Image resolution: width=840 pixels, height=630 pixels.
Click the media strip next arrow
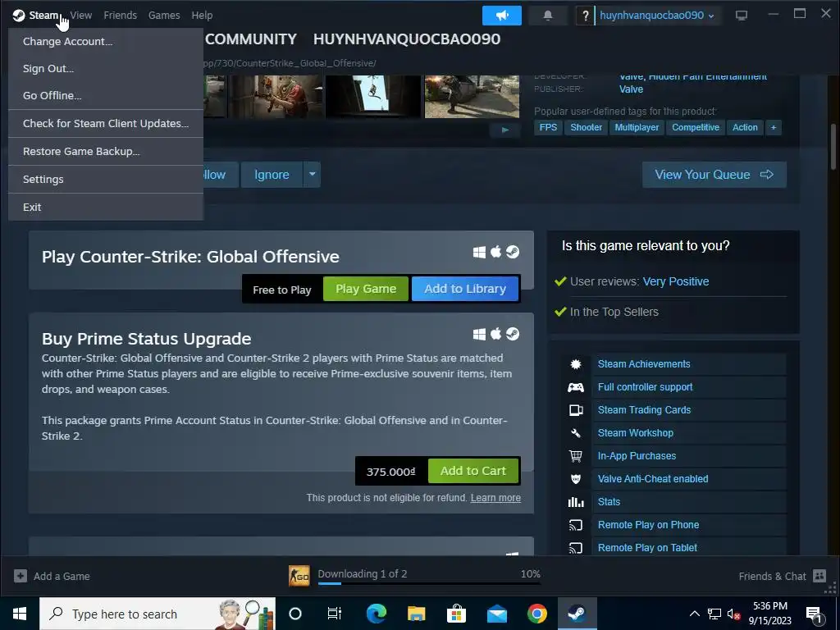tap(504, 130)
